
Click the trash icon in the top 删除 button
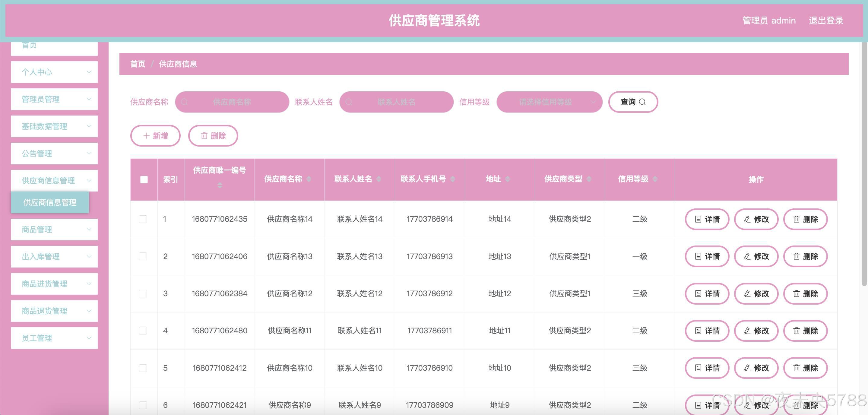coord(204,136)
